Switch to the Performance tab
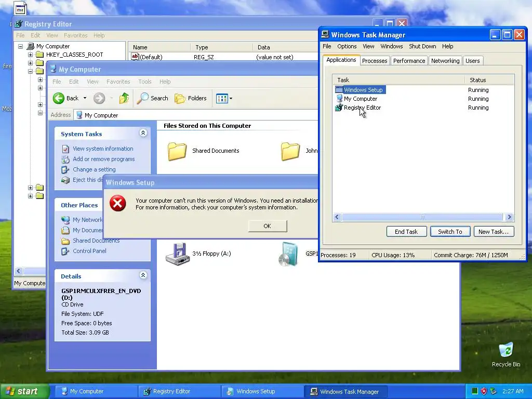The height and width of the screenshot is (399, 532). (409, 61)
